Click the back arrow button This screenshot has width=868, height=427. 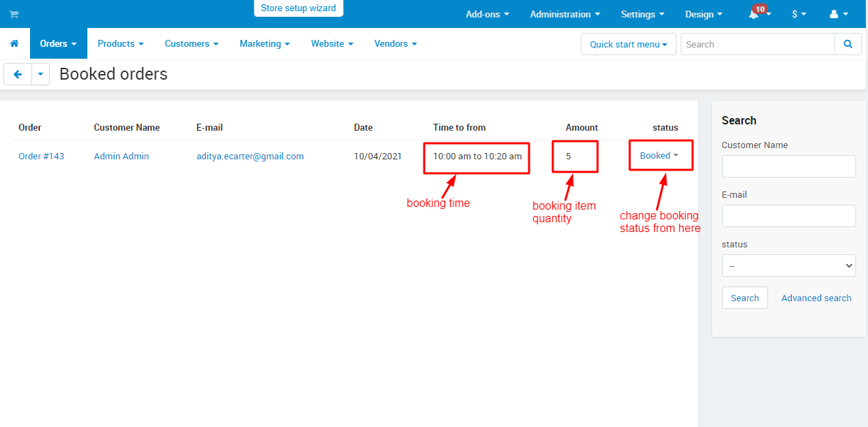pos(17,74)
